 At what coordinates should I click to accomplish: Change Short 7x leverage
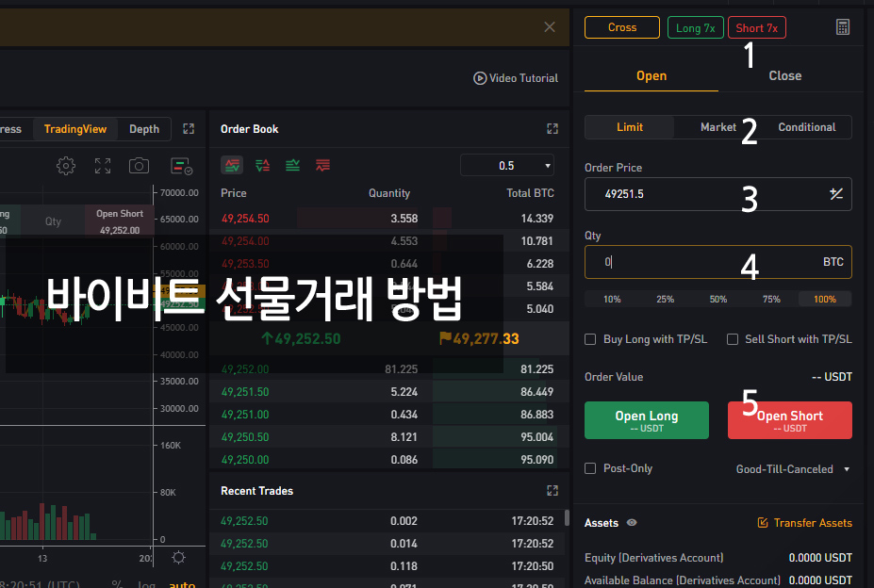[x=756, y=27]
